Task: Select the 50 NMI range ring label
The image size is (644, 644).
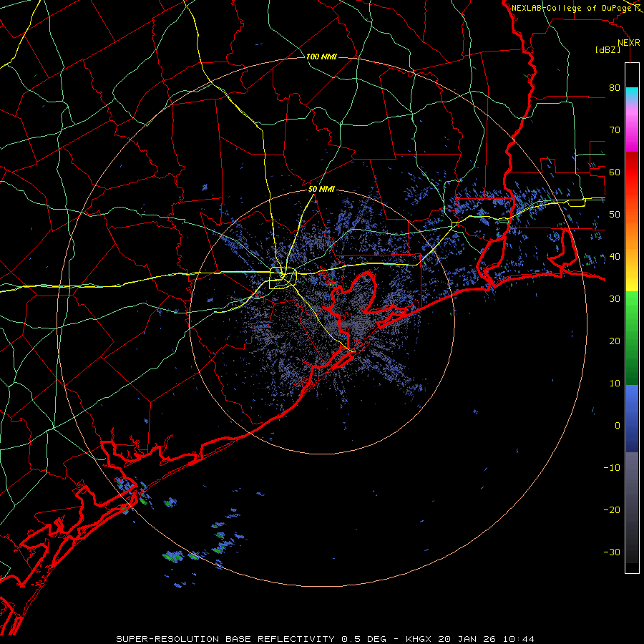Action: click(x=321, y=190)
